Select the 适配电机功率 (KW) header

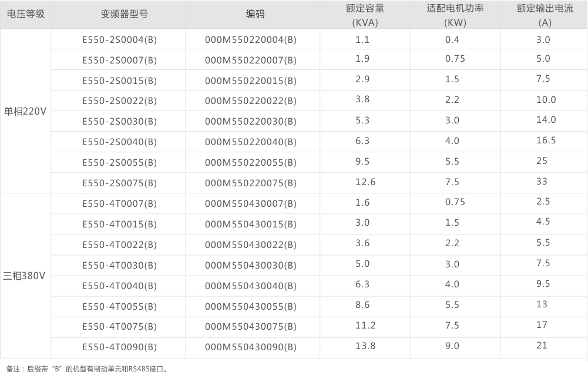tap(455, 15)
